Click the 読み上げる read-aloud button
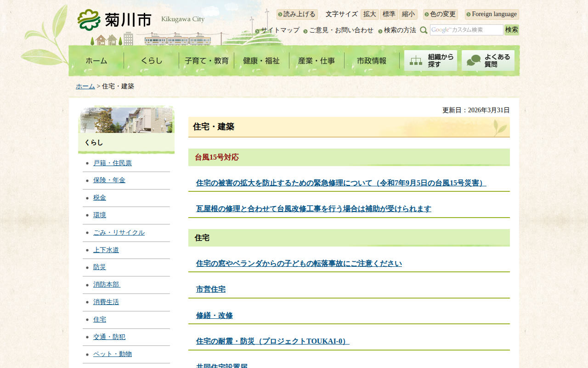588x368 pixels. pos(297,14)
